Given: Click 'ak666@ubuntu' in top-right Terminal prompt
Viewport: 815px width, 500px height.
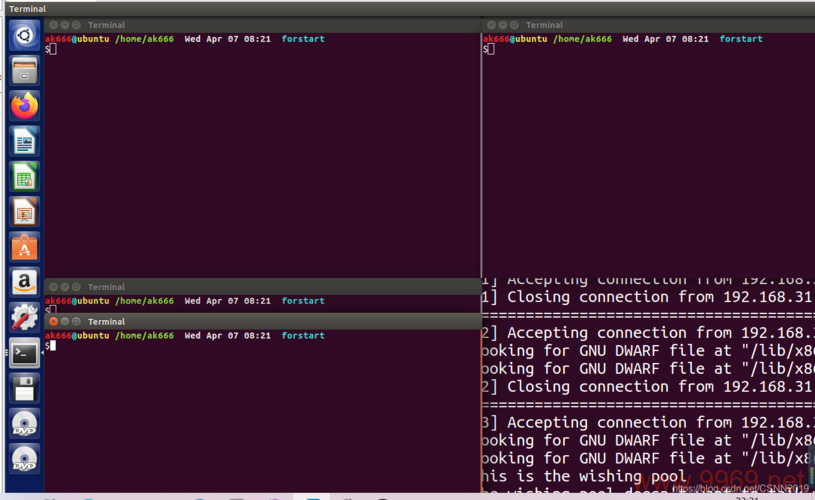Looking at the screenshot, I should [515, 39].
